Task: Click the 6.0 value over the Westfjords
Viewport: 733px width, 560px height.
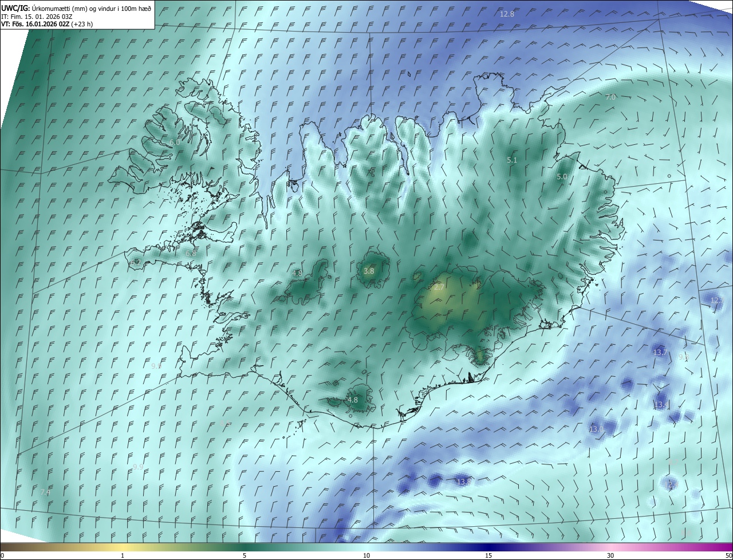Action: coord(175,142)
